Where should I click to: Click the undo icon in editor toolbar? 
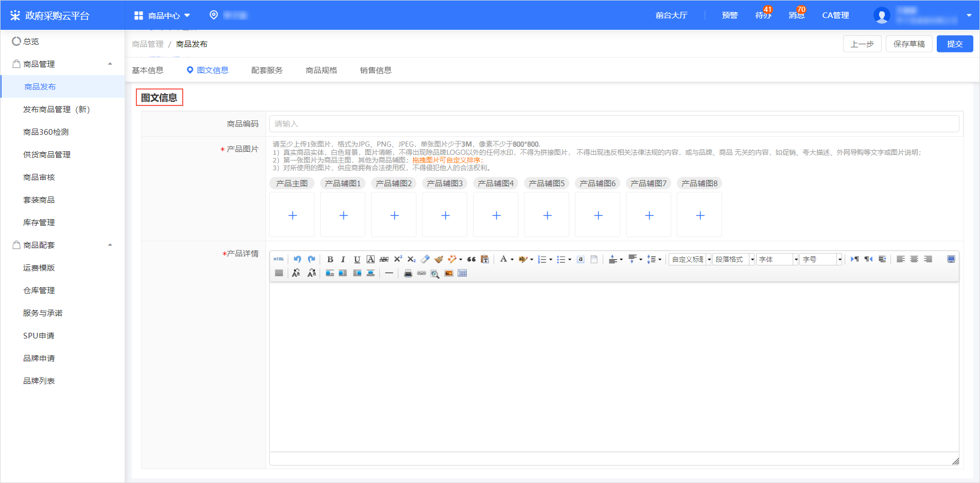point(297,259)
